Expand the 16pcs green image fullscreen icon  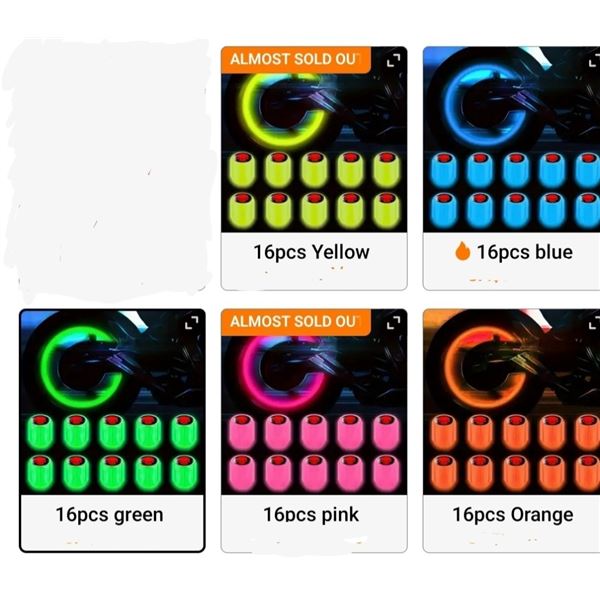tap(191, 323)
